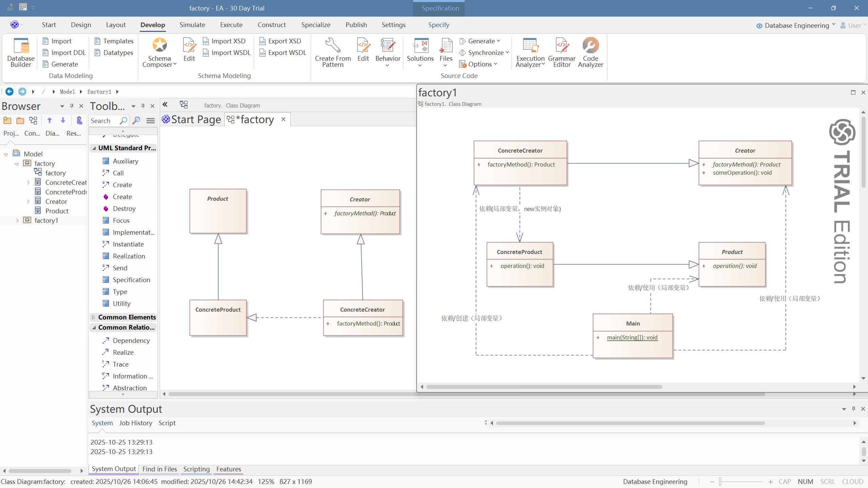Pin the Toolbox panel

(143, 106)
